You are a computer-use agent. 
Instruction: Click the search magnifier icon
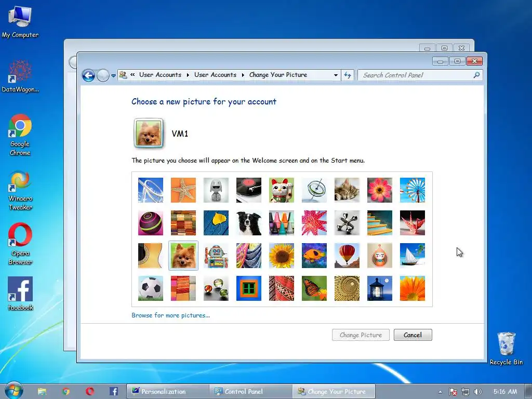click(476, 75)
